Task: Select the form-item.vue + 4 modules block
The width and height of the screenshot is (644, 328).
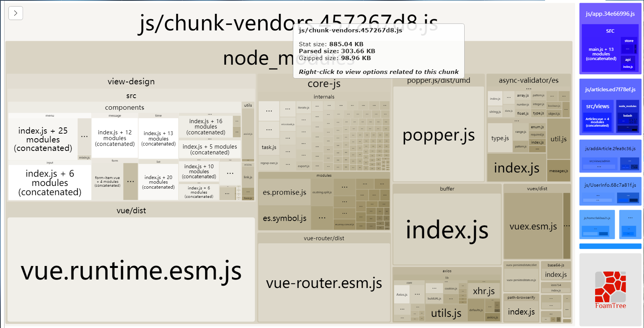Action: (107, 182)
